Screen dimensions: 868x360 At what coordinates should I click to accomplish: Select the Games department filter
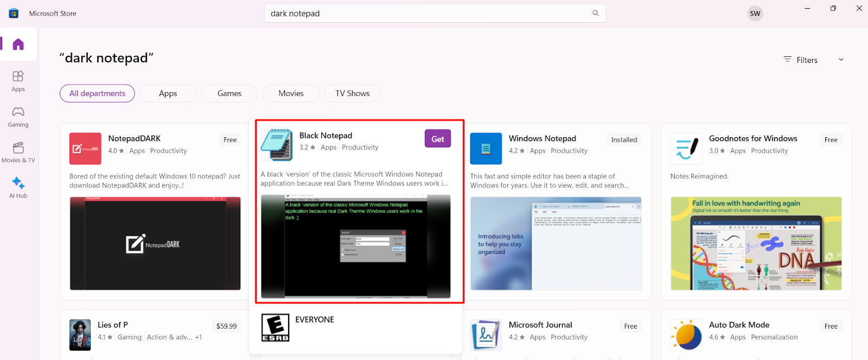(229, 93)
